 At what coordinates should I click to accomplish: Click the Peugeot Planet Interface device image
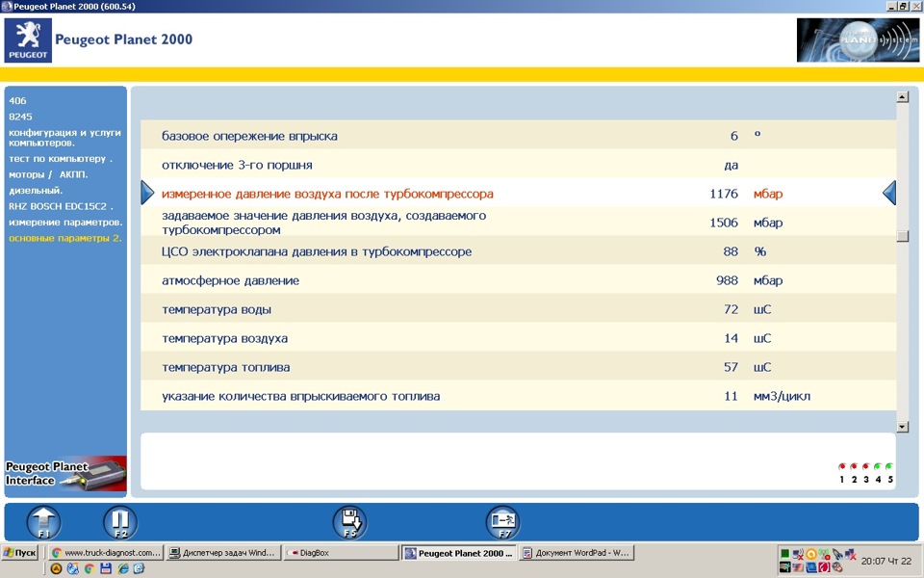pyautogui.click(x=65, y=473)
